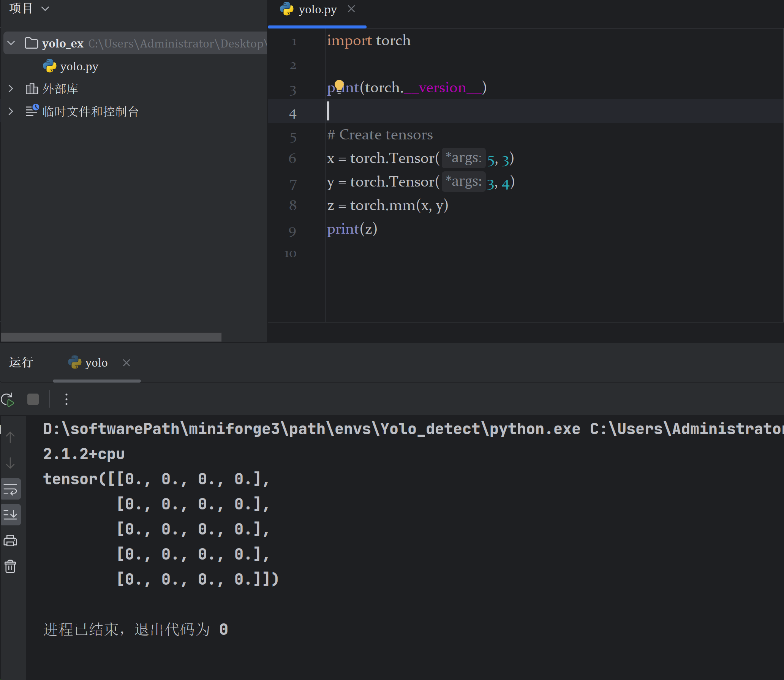This screenshot has width=784, height=680.
Task: Navigate up using the console up arrow
Action: point(9,437)
